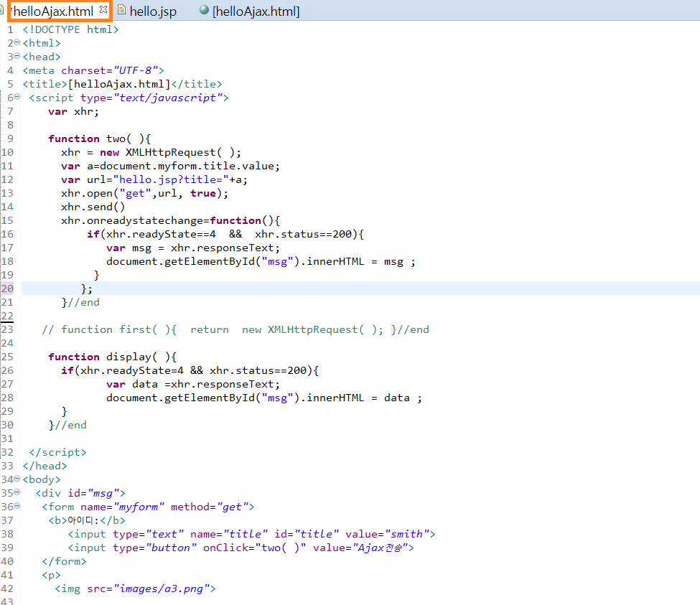700x605 pixels.
Task: Click "var data =xhr.responseText;" on line 27
Action: (193, 384)
